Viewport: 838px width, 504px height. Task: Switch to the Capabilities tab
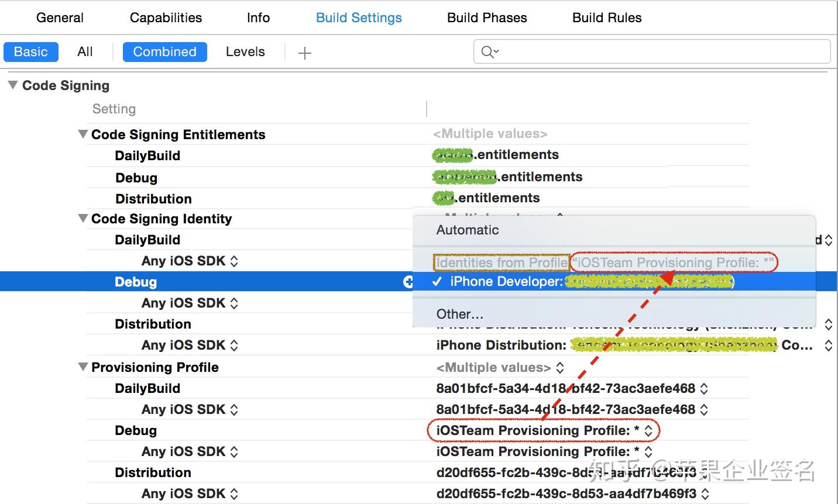pyautogui.click(x=166, y=18)
